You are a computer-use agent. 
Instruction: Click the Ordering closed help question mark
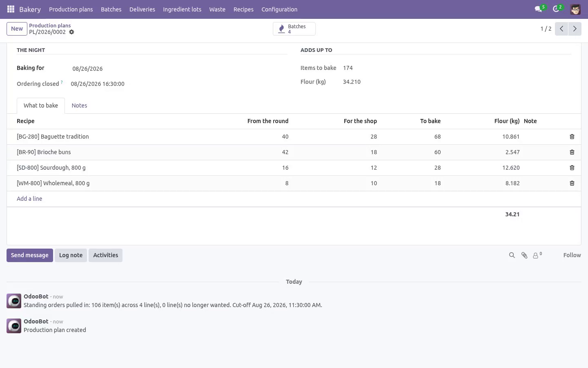[62, 82]
